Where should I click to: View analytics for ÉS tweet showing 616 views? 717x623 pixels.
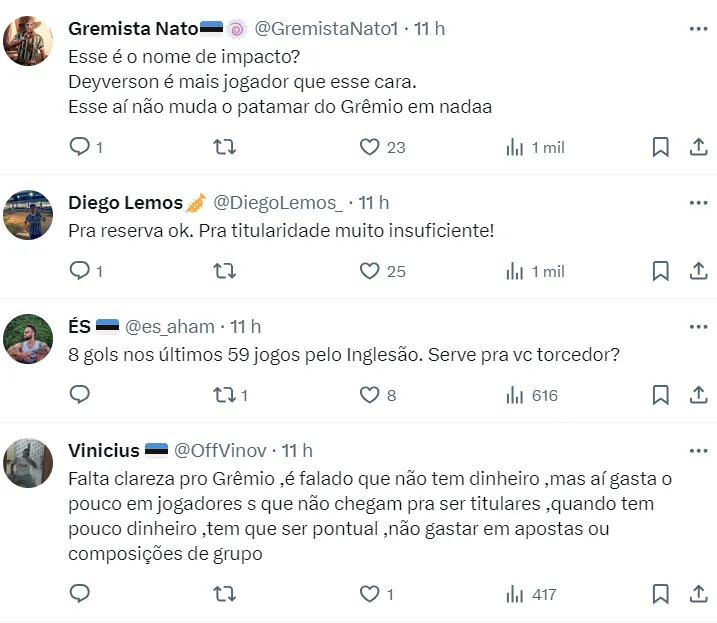click(531, 395)
